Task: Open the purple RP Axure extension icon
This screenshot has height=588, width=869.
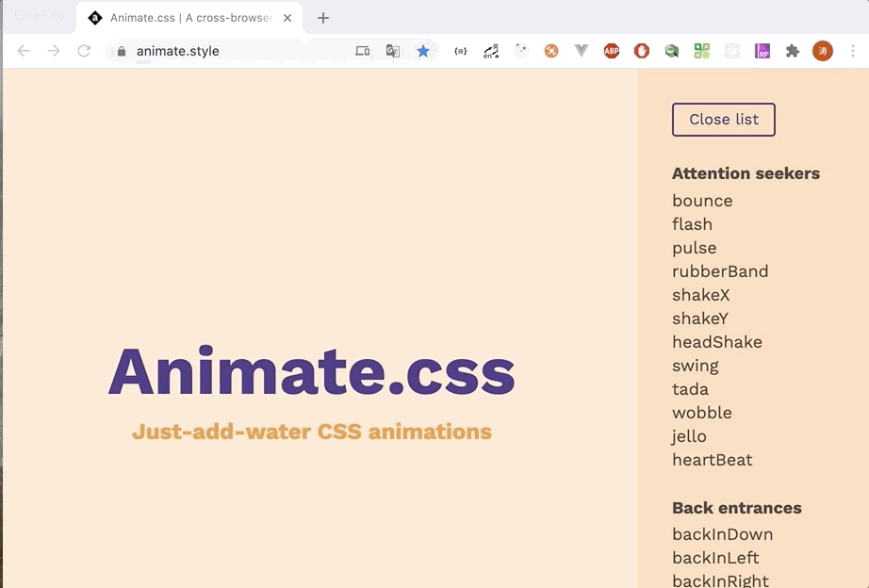Action: pos(762,51)
